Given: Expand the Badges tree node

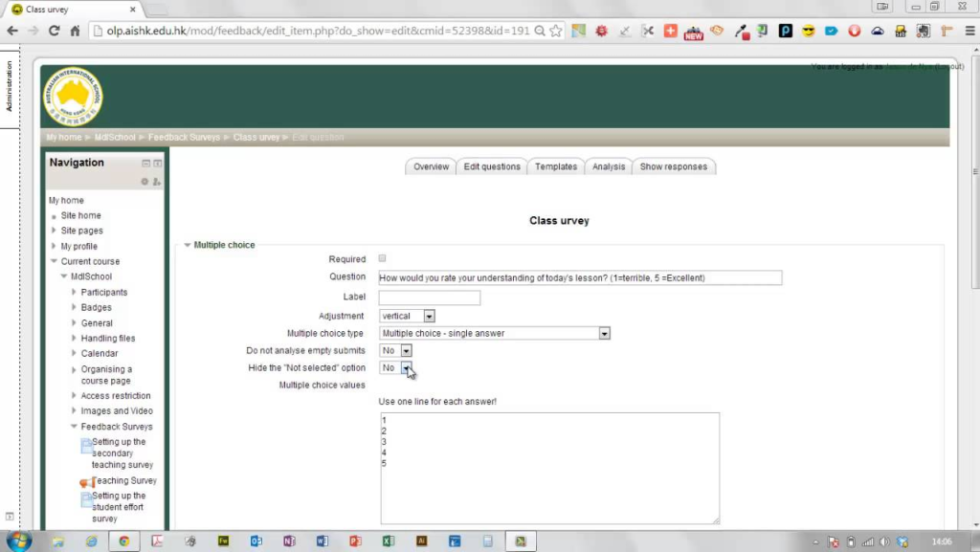Looking at the screenshot, I should click(74, 306).
